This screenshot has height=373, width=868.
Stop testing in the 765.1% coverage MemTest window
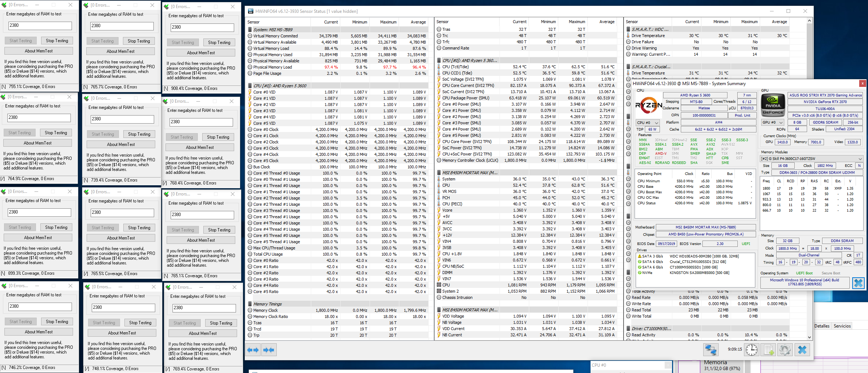point(219,230)
